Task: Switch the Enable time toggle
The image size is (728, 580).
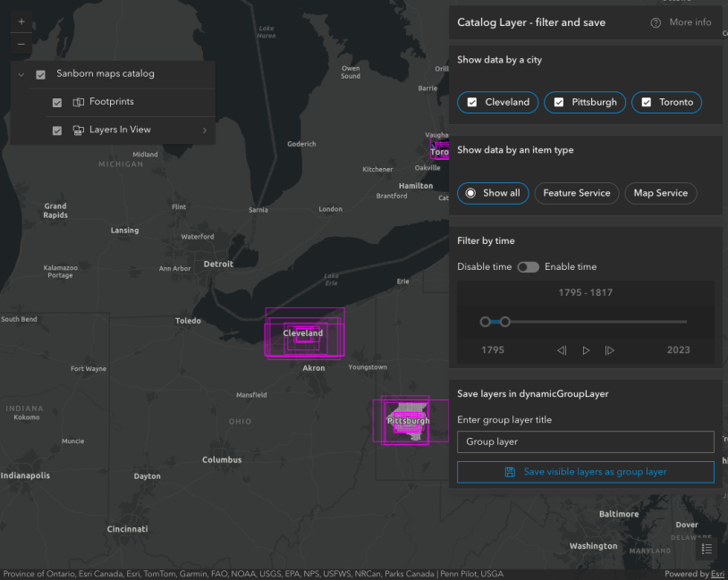Action: click(528, 267)
